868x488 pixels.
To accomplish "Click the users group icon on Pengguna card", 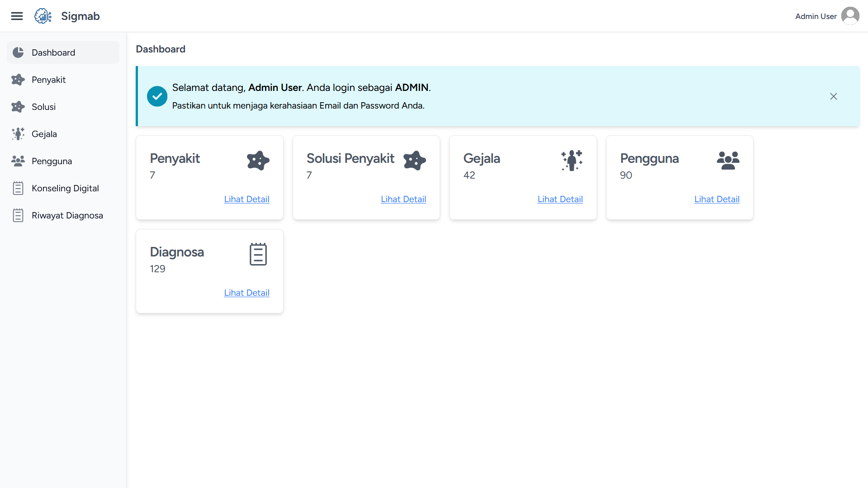I will point(728,161).
